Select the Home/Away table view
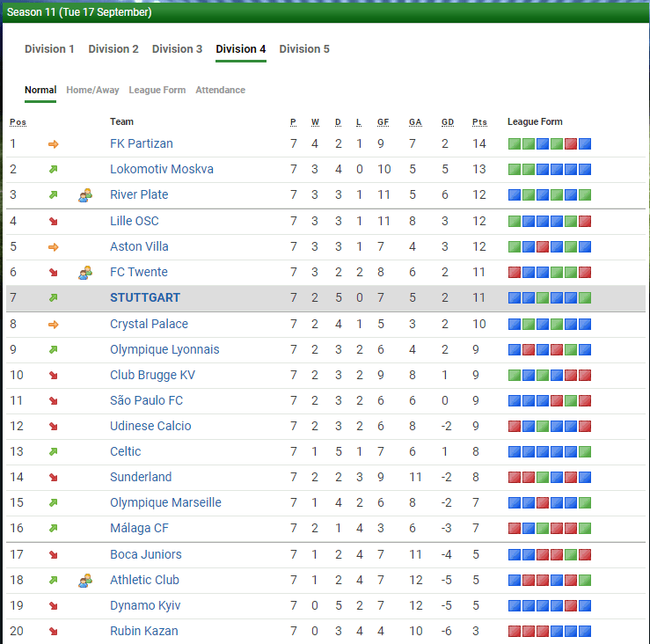This screenshot has width=650, height=644. (x=91, y=90)
